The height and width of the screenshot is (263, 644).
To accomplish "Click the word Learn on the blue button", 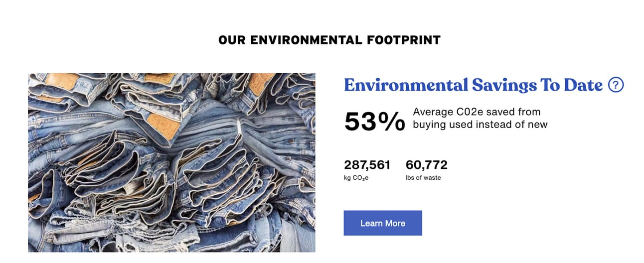I will pos(371,223).
